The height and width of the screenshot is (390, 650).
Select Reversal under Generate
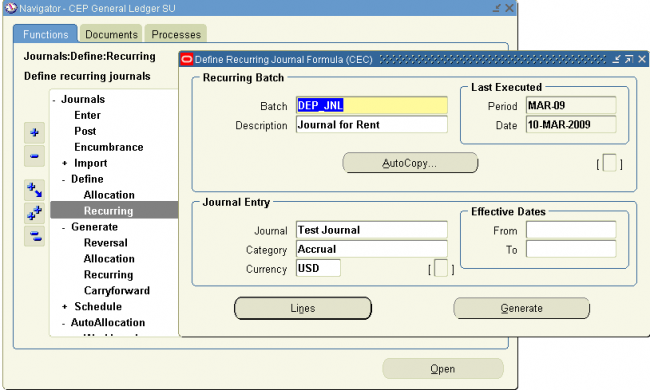[x=106, y=243]
